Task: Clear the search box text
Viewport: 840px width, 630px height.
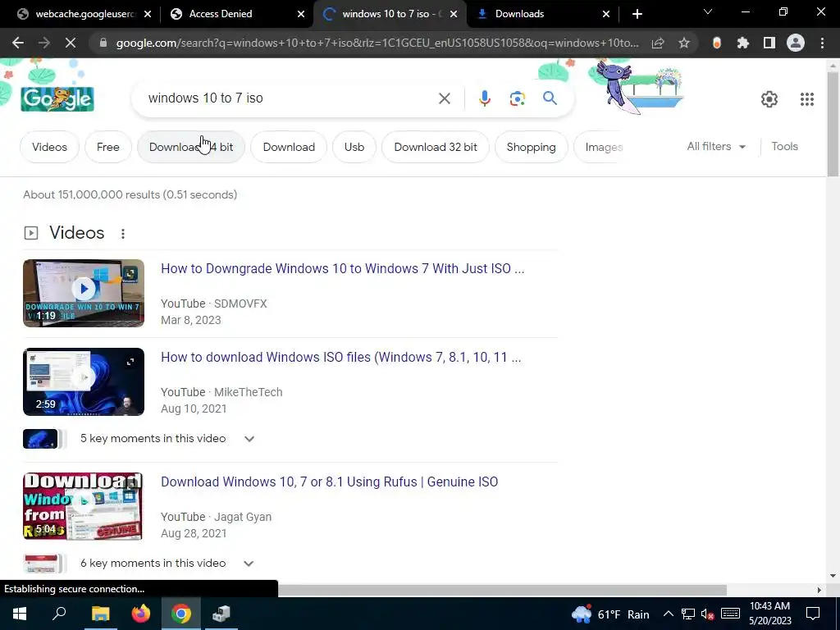Action: (x=444, y=98)
